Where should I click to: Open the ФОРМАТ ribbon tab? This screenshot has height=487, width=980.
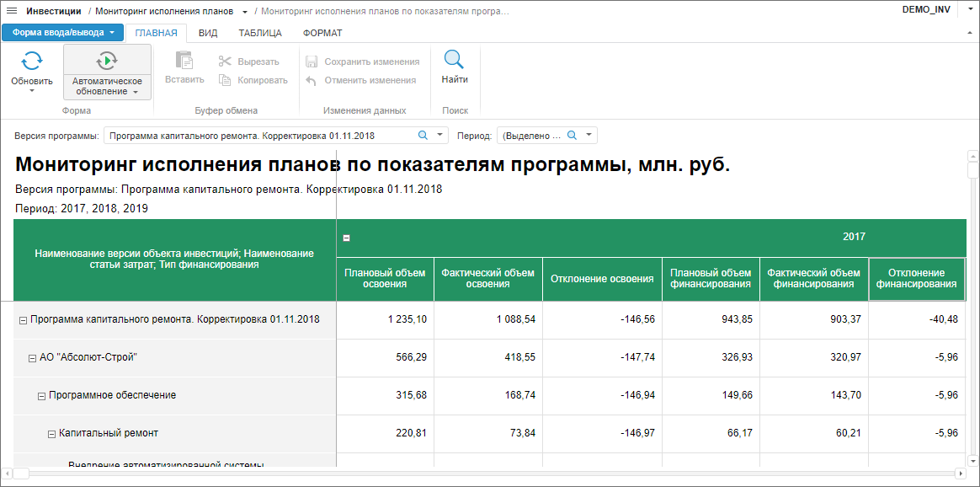(322, 33)
